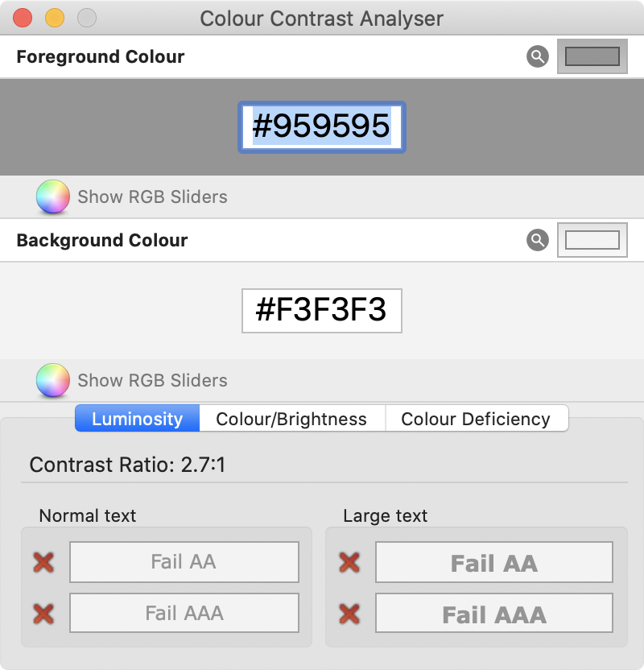Open the colour wheel beside background Show RGB Sliders

[x=52, y=380]
